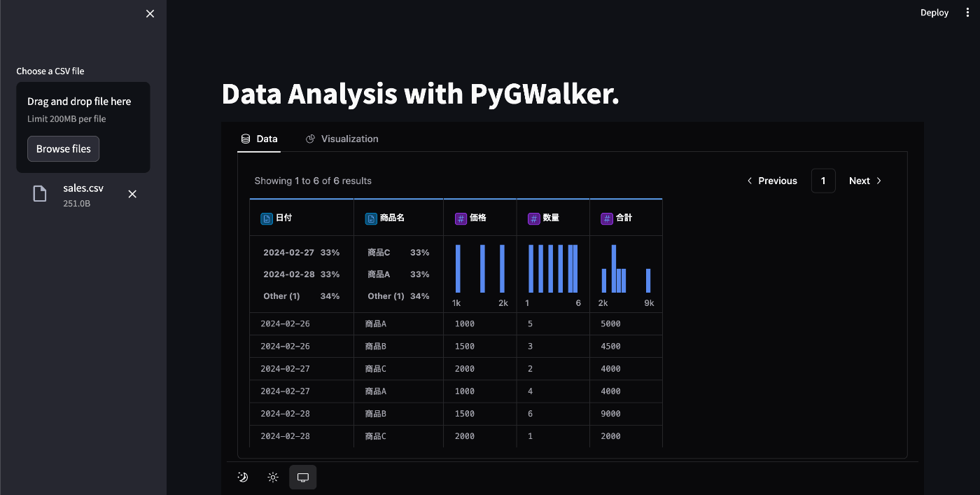Click the 'Showing 1 to 6 of 6 results' text
980x495 pixels.
313,181
